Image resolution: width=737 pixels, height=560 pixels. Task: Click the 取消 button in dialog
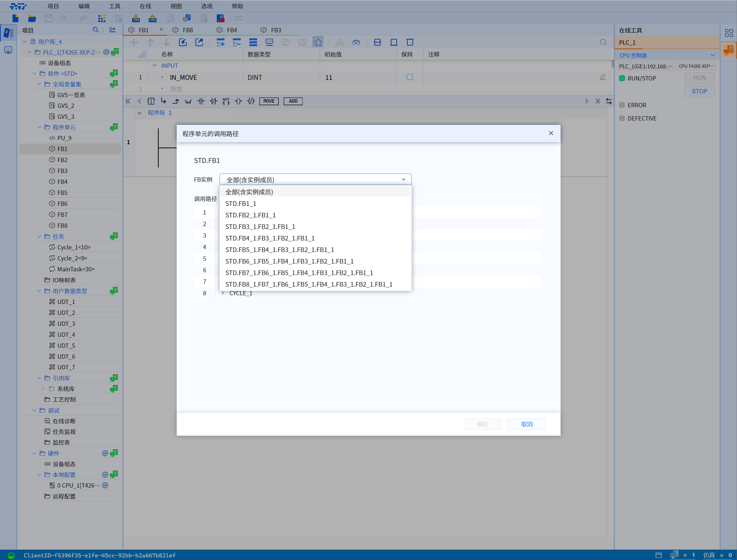tap(526, 424)
